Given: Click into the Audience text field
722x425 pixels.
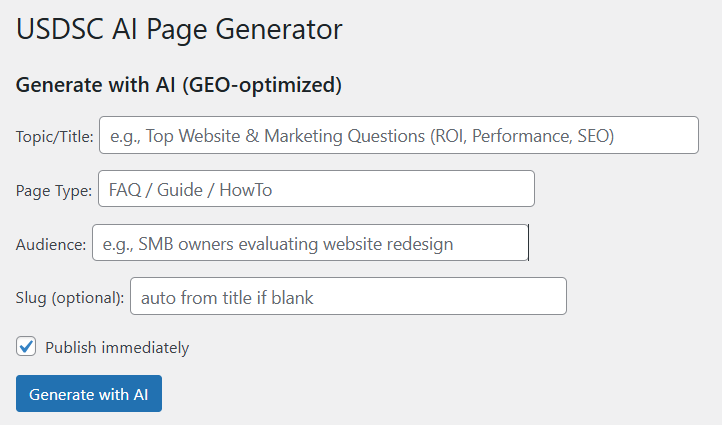Looking at the screenshot, I should click(x=310, y=243).
